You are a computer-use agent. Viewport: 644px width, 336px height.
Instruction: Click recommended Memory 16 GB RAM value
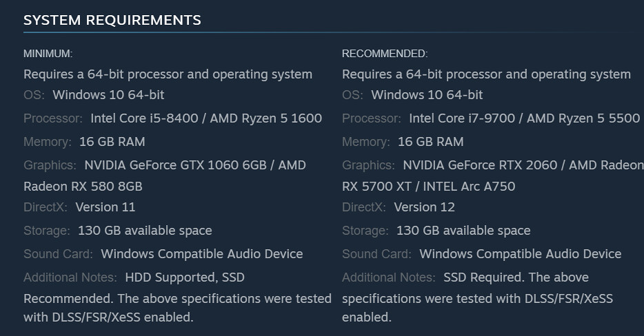tap(431, 142)
